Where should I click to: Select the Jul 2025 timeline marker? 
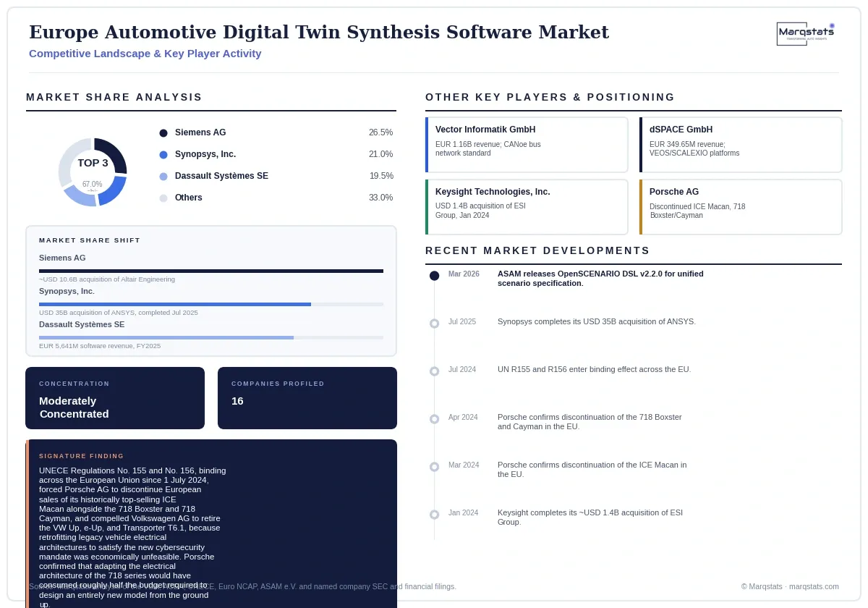pyautogui.click(x=434, y=324)
